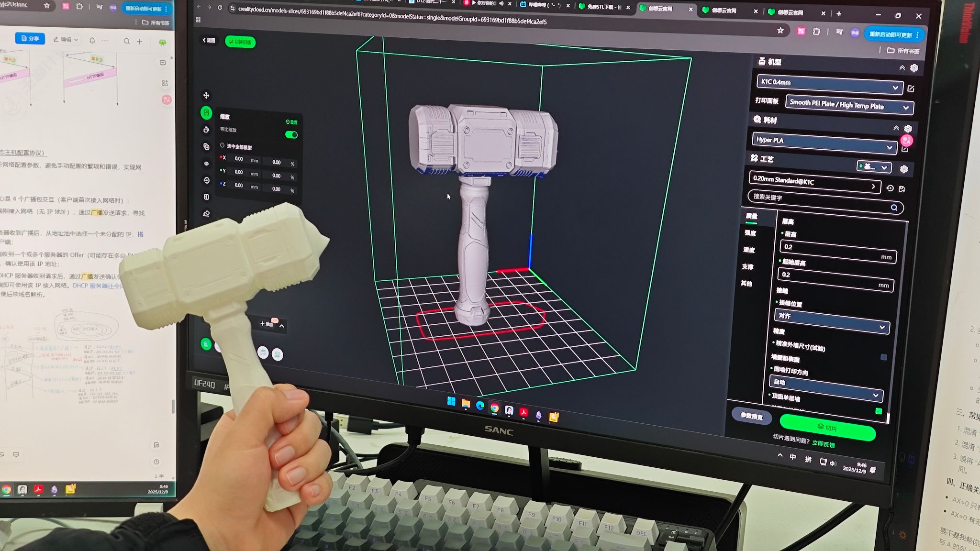Viewport: 980px width, 551px height.
Task: Open settings gear in 机型 section
Action: click(x=914, y=68)
